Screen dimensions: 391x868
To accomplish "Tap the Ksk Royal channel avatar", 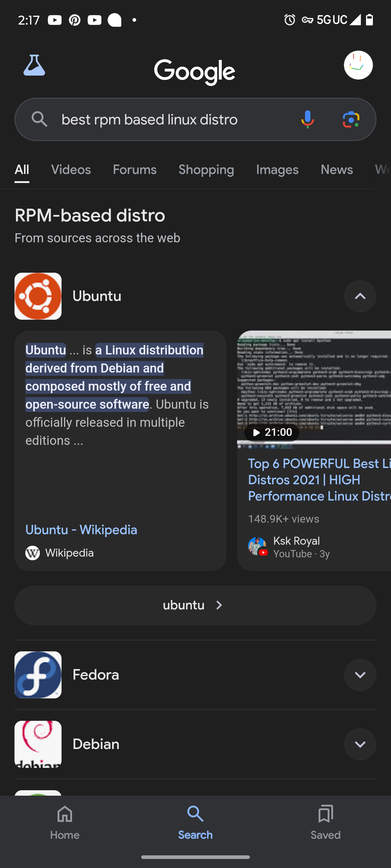I will pos(257,546).
